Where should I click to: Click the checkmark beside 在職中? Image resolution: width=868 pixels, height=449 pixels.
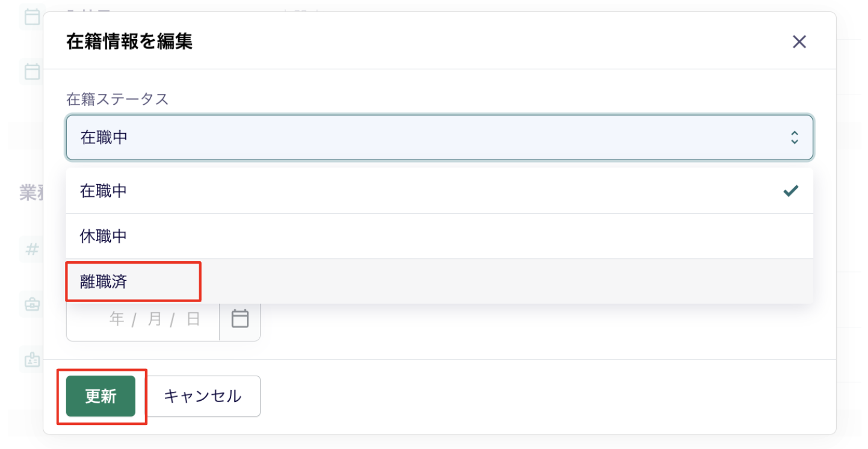click(x=791, y=191)
